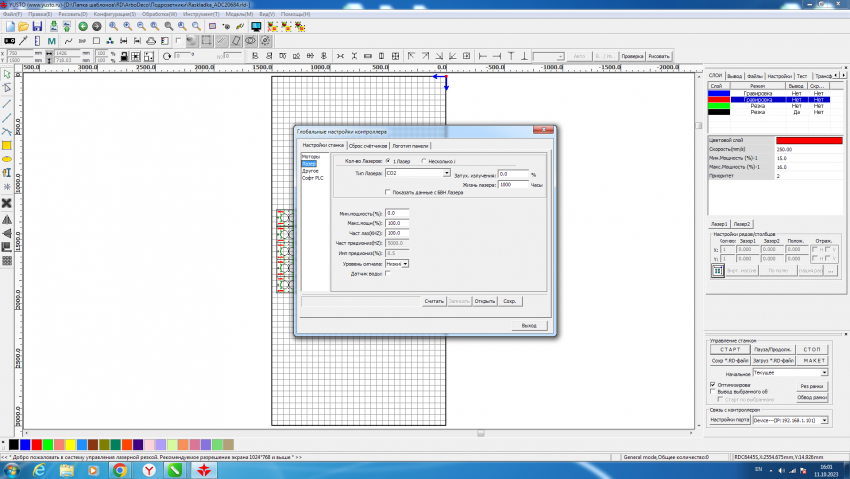Select the arrow pointer tool in left toolbar
Image resolution: width=850 pixels, height=479 pixels.
(x=7, y=75)
